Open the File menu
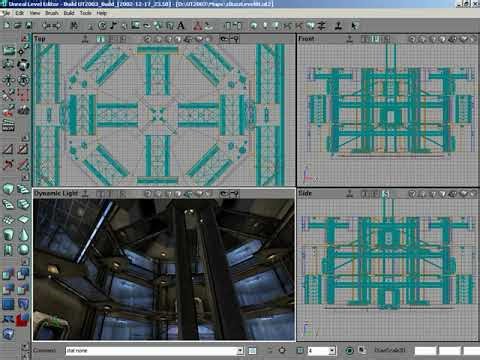 [6, 13]
